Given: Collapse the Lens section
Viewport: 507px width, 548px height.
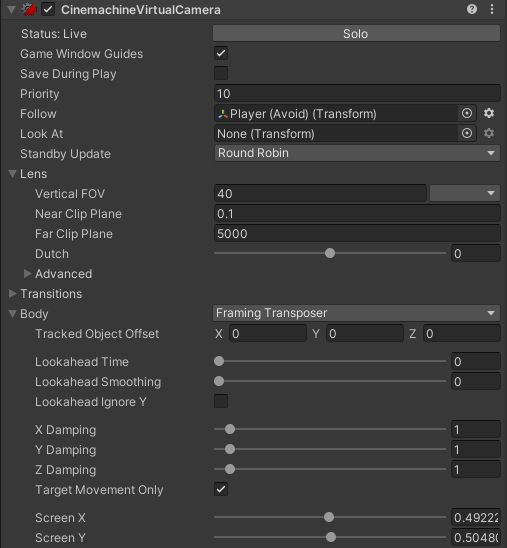Looking at the screenshot, I should pos(13,174).
